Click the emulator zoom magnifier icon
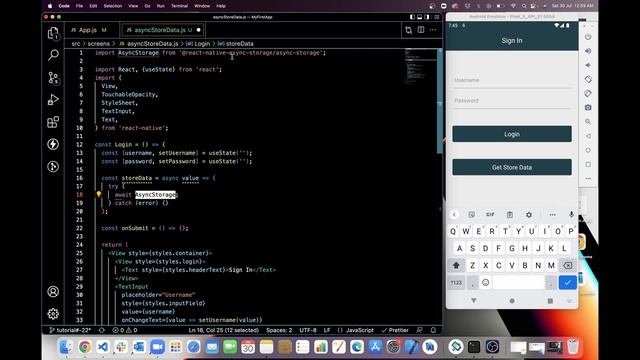This screenshot has height=360, width=640. (x=588, y=122)
